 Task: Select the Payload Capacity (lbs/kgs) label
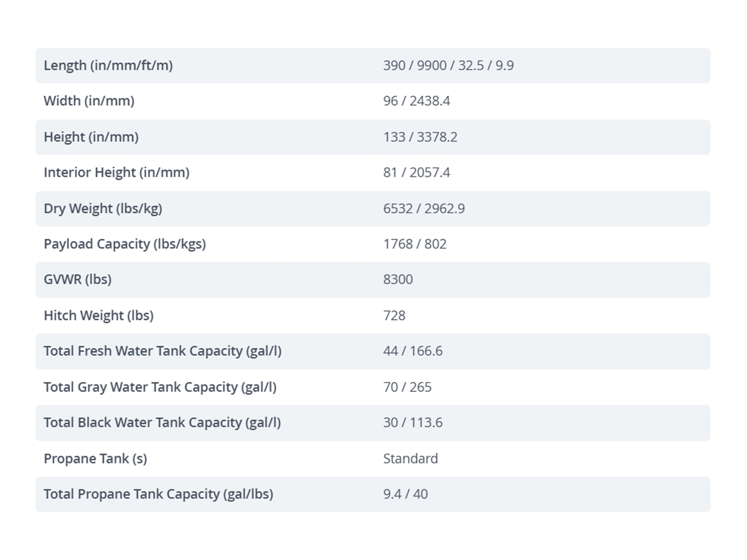pyautogui.click(x=125, y=244)
